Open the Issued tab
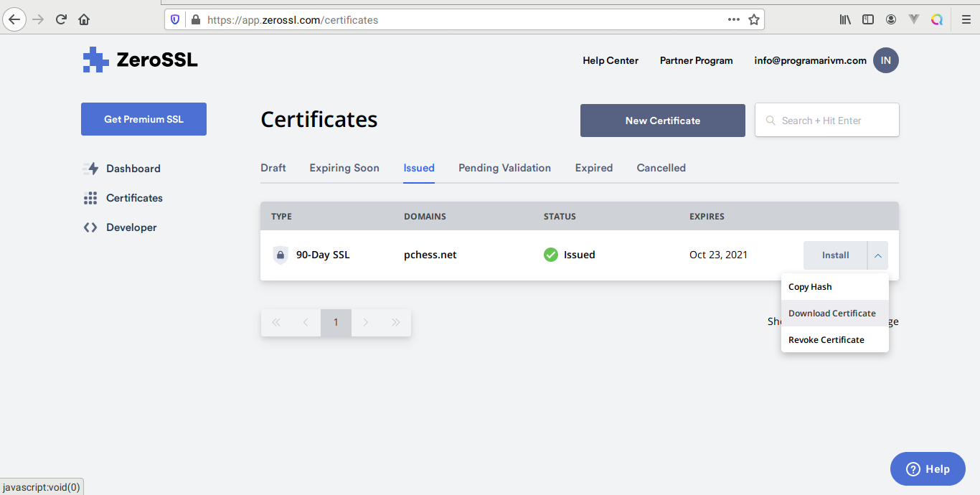 [419, 168]
